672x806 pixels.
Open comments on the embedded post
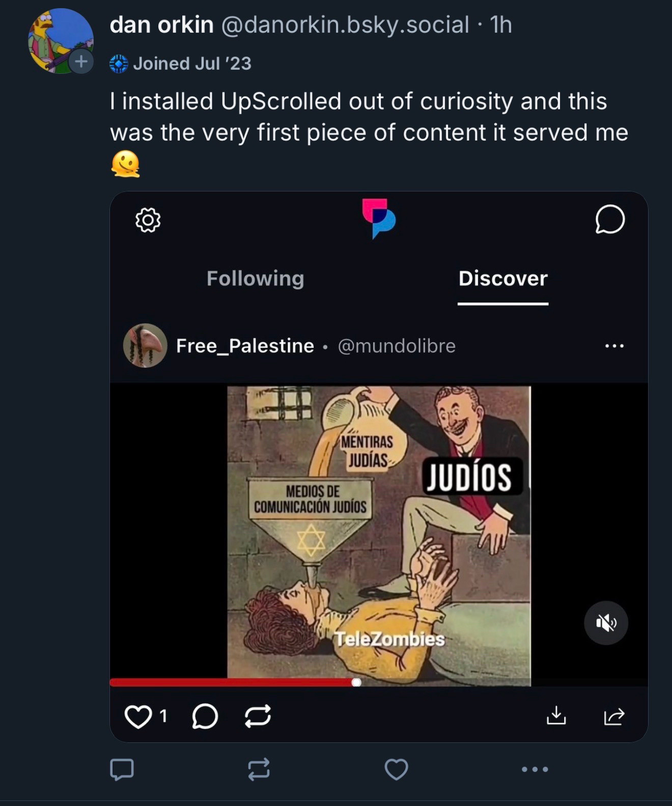(205, 716)
